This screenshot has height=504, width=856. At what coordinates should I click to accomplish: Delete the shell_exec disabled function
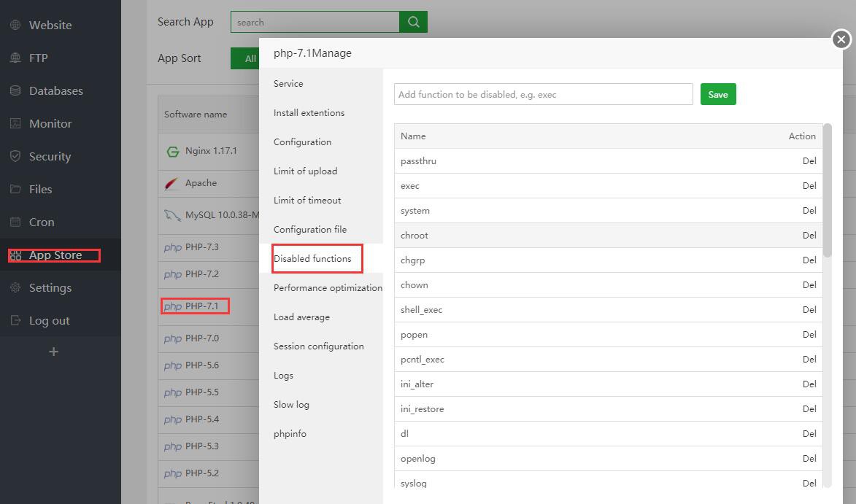pyautogui.click(x=809, y=310)
